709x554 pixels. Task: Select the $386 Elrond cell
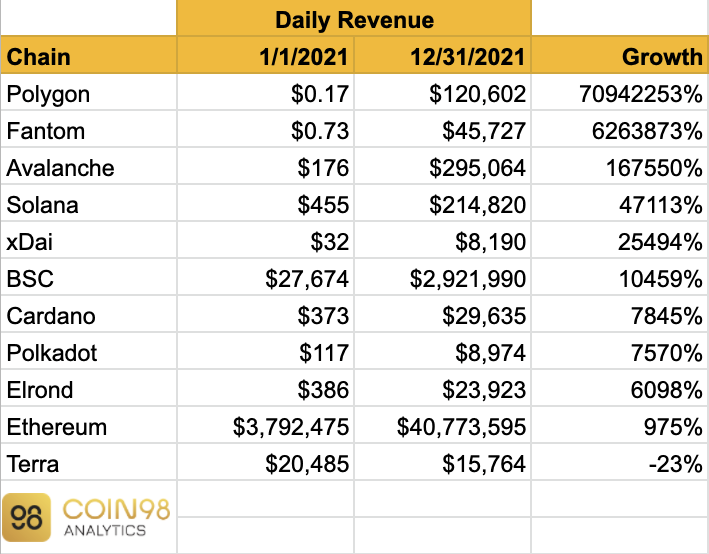[265, 388]
